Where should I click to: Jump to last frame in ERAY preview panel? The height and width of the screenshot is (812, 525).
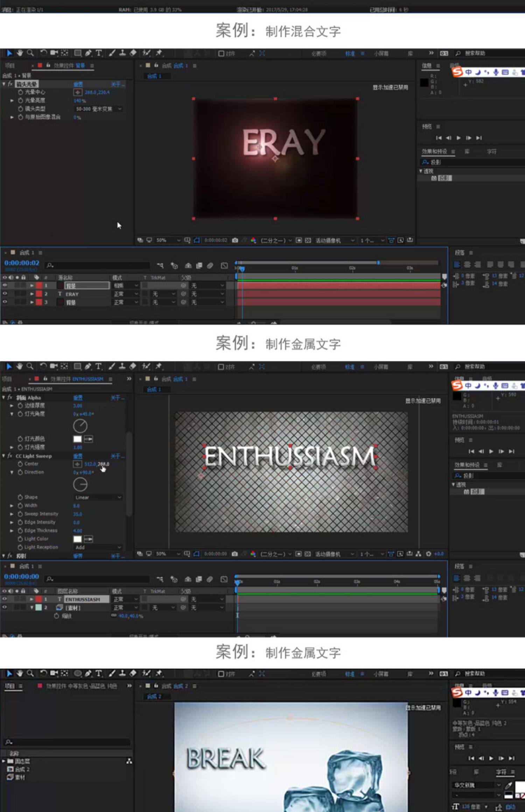click(x=479, y=138)
